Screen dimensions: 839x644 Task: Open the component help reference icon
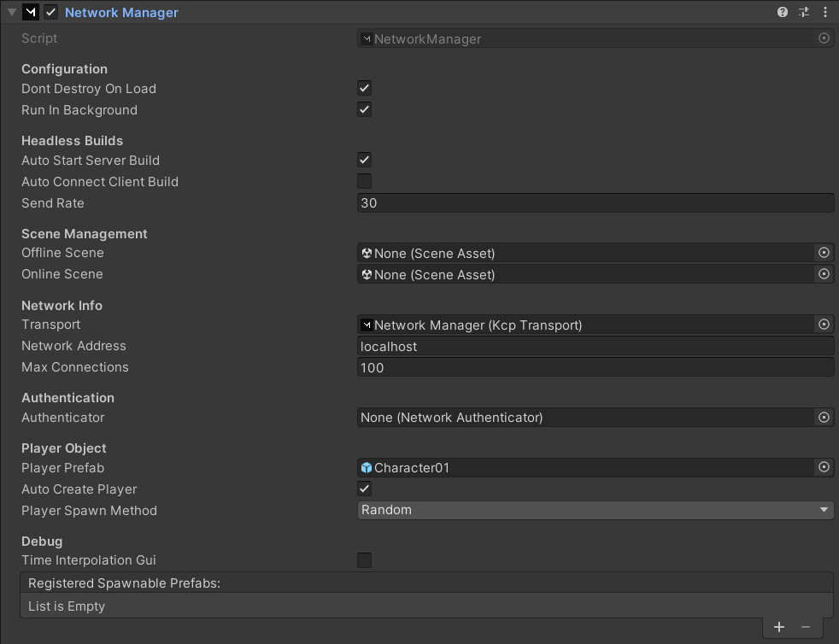(x=783, y=12)
